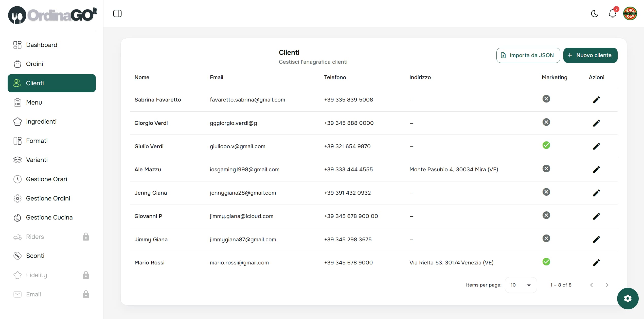The height and width of the screenshot is (319, 644).
Task: Click the Telefono column header
Action: point(335,77)
